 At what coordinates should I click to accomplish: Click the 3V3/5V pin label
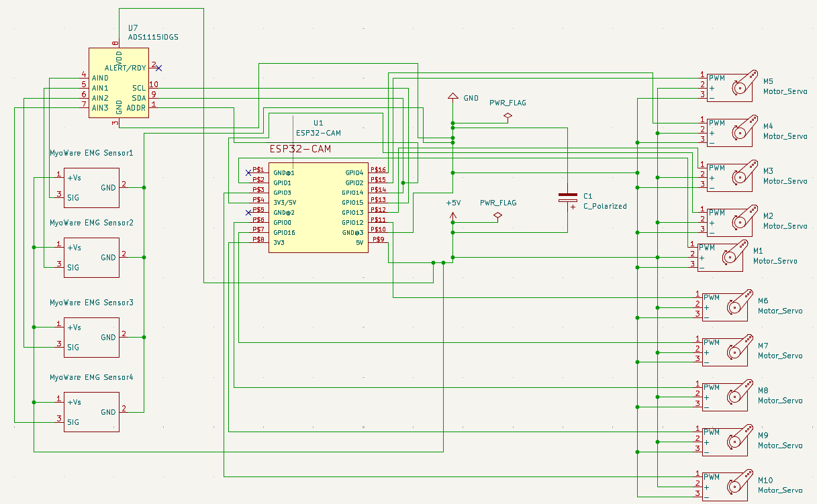pos(285,203)
